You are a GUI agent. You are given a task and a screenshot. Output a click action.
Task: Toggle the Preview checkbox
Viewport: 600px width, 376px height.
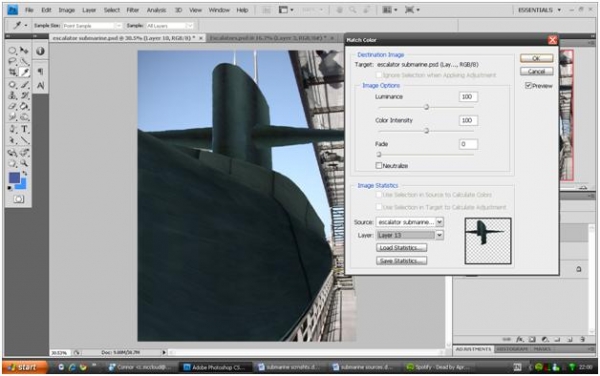point(528,85)
